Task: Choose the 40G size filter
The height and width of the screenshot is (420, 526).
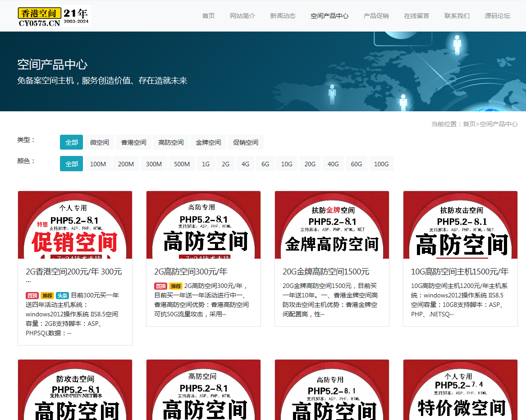Action: tap(333, 164)
